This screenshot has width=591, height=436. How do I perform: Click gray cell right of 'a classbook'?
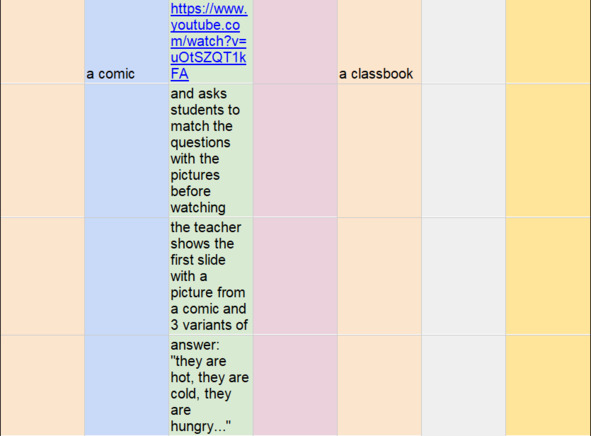tap(463, 41)
